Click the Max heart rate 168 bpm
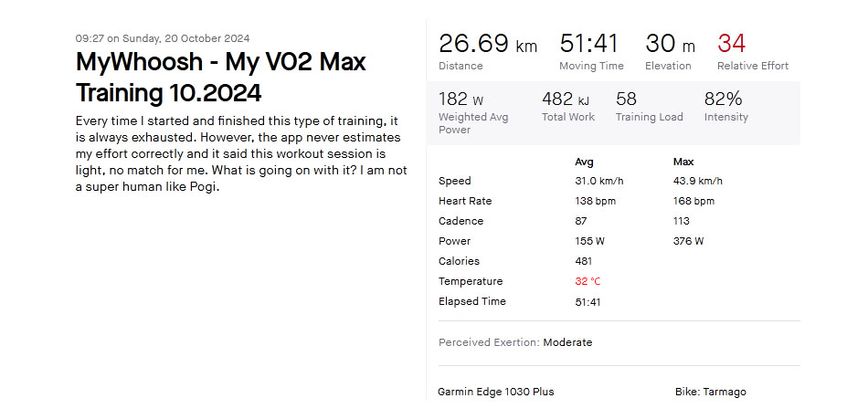The height and width of the screenshot is (419, 868). coord(693,201)
